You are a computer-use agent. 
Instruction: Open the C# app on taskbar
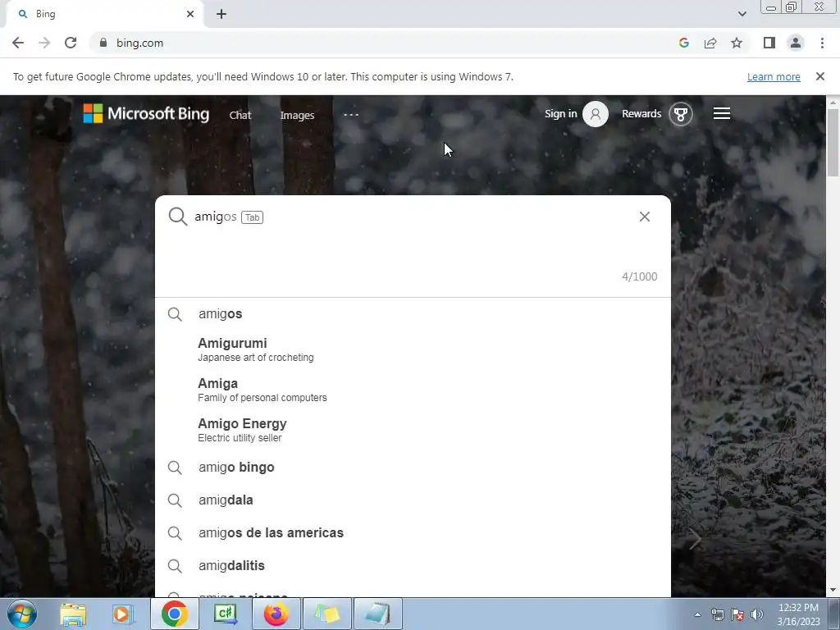pos(226,614)
